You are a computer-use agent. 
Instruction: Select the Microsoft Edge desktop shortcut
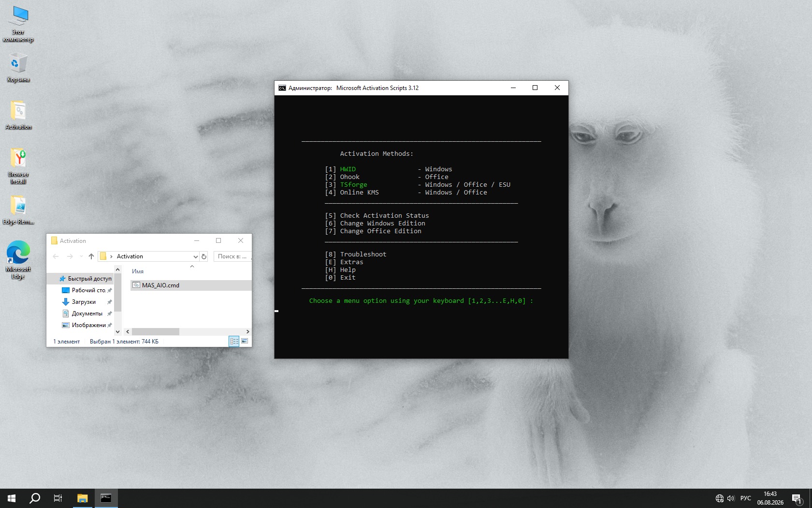tap(18, 260)
